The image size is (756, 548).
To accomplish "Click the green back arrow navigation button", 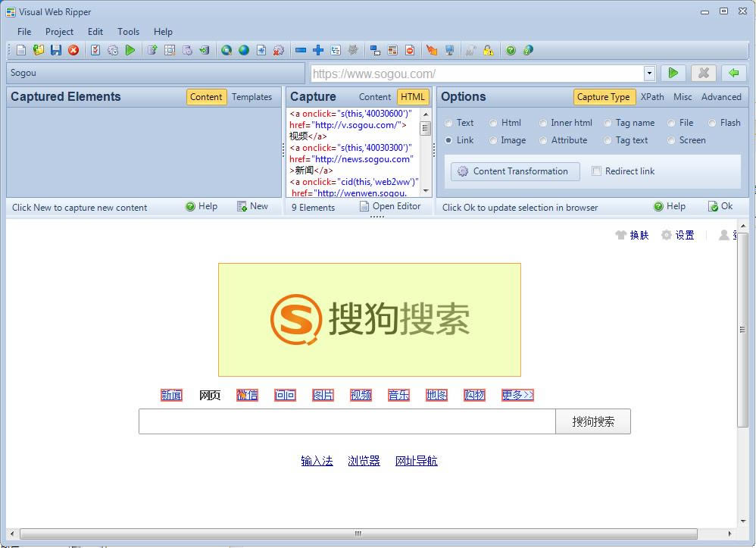I will (x=734, y=73).
